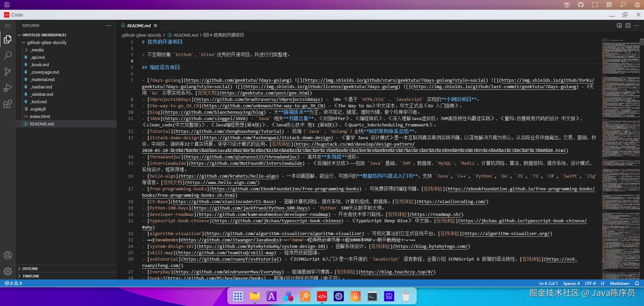
Task: Select Markdown language mode in status bar
Action: click(619, 283)
